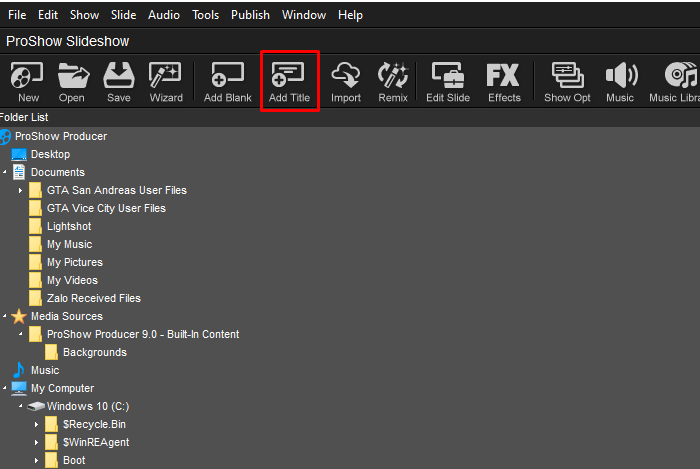The width and height of the screenshot is (700, 469).
Task: Open the Edit menu
Action: pyautogui.click(x=48, y=15)
